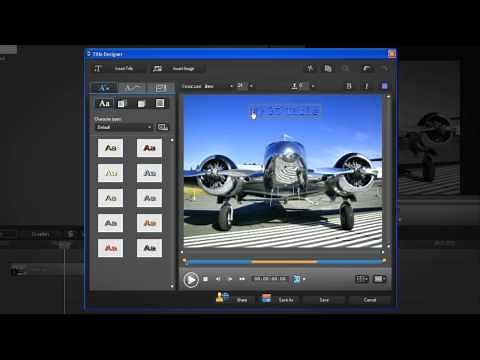Image resolution: width=480 pixels, height=360 pixels.
Task: Choose the plain black Aa preset, top row
Action: [x=110, y=148]
